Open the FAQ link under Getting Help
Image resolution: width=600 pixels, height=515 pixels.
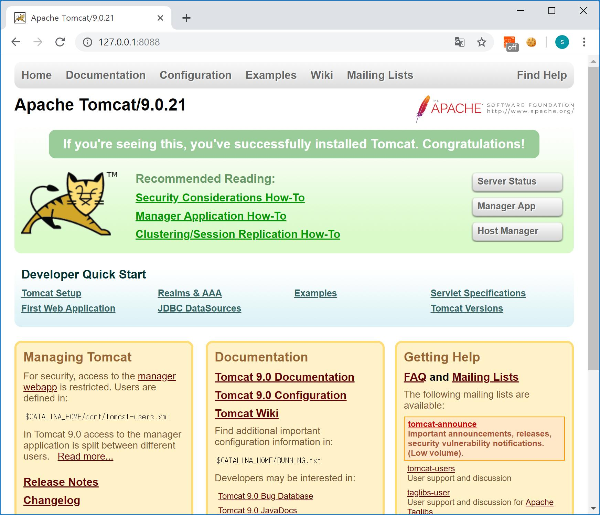click(x=415, y=377)
